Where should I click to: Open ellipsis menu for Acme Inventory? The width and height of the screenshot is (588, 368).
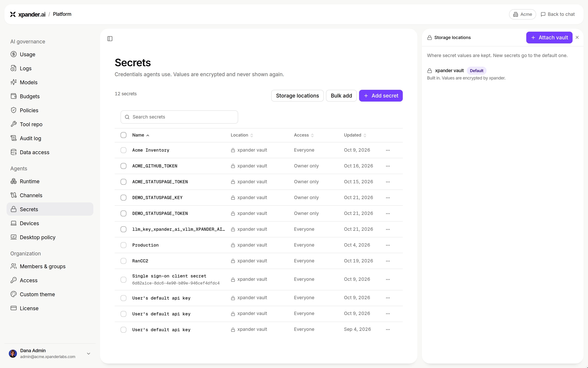coord(388,150)
